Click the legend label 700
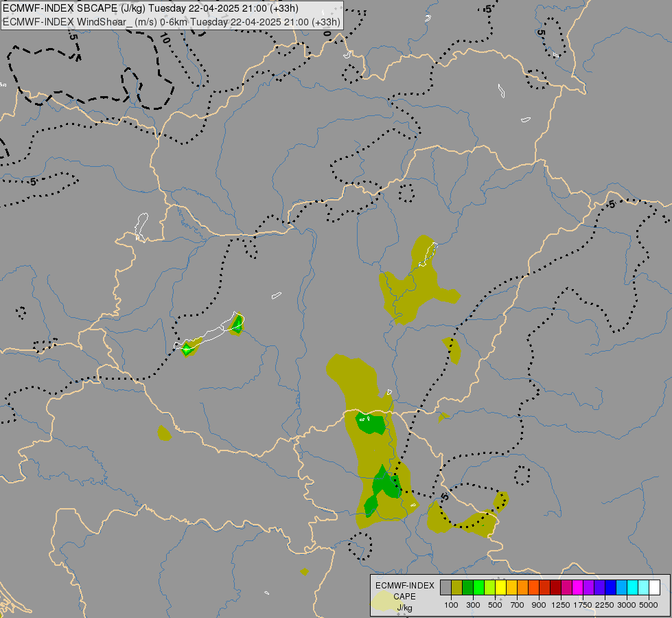 tap(518, 605)
